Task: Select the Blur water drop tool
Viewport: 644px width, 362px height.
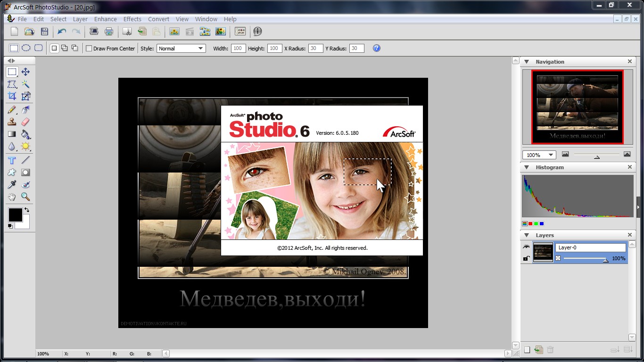Action: point(12,147)
